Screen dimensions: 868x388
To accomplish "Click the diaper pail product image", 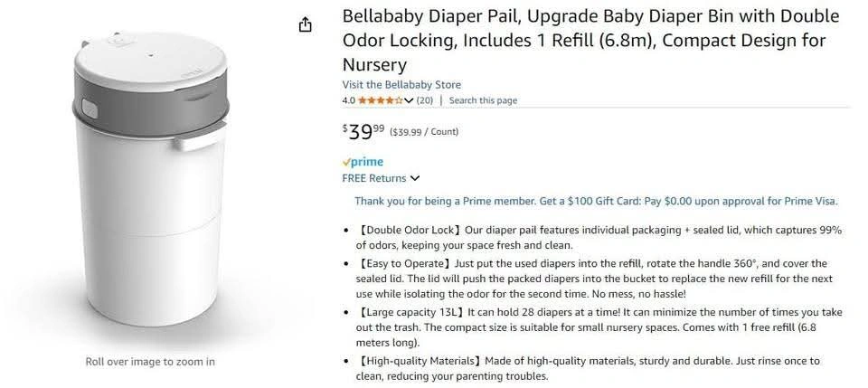I will point(150,179).
